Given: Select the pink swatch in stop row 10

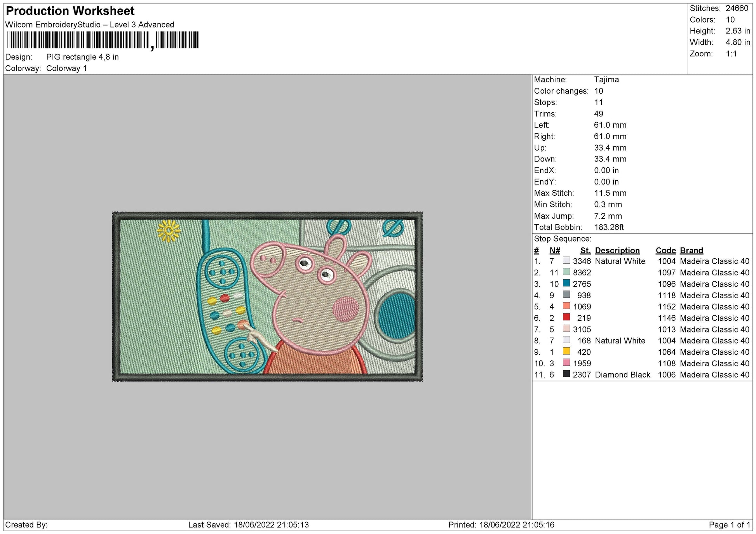Looking at the screenshot, I should [x=567, y=363].
